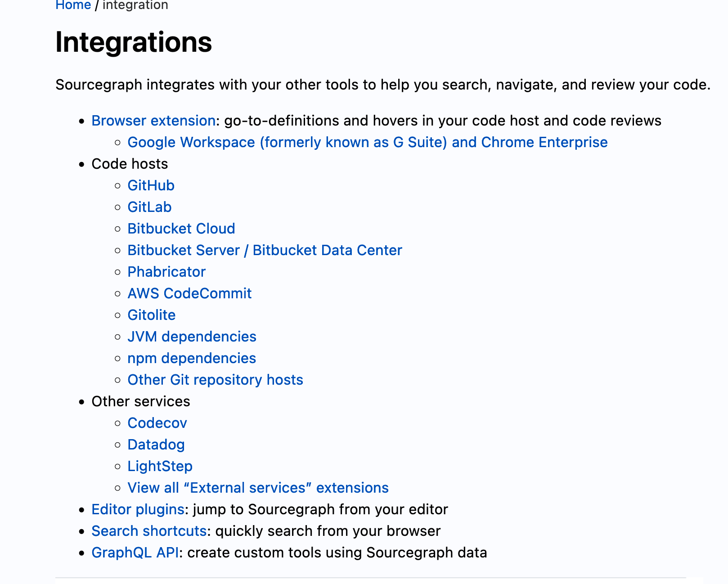
Task: Open the JVM dependencies link
Action: point(192,337)
